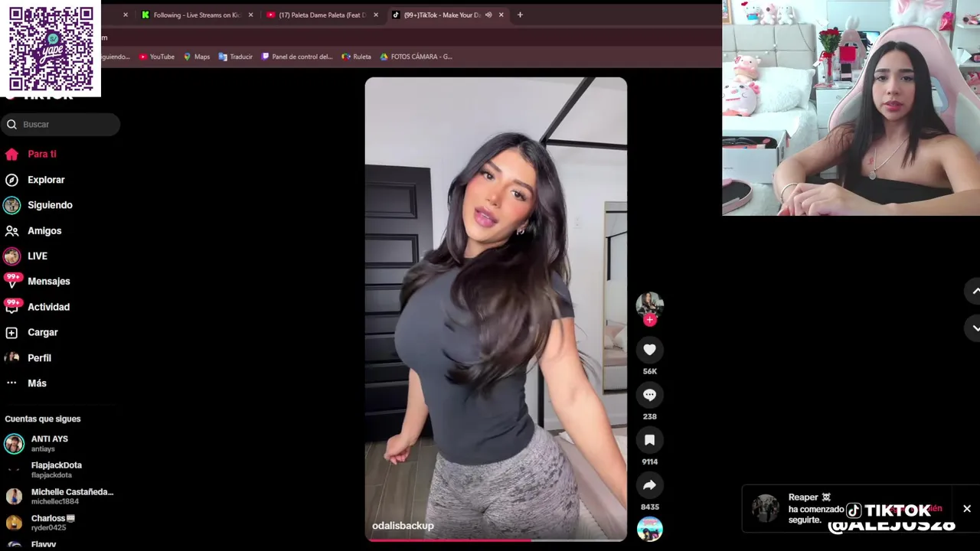Seek using the red video progress bar
Image resolution: width=980 pixels, height=551 pixels.
[x=495, y=540]
